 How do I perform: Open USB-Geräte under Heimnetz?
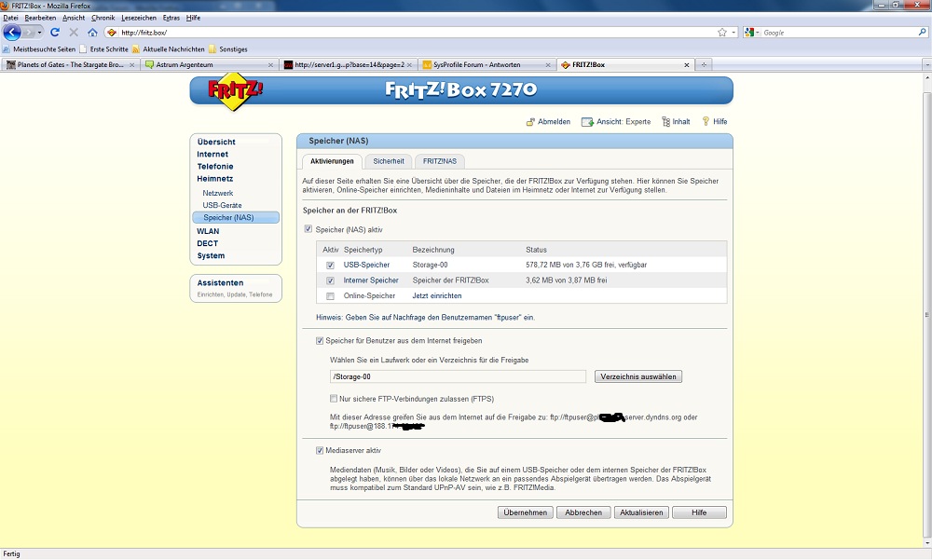coord(223,205)
